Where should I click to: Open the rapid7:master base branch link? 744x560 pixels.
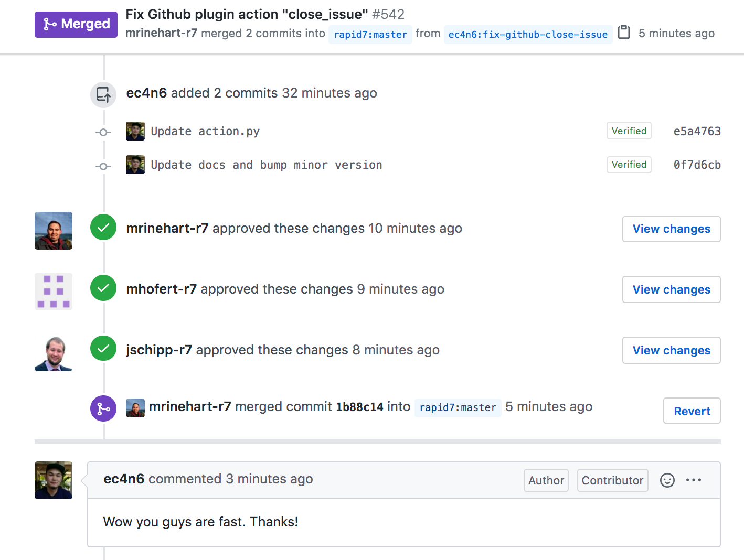click(370, 35)
